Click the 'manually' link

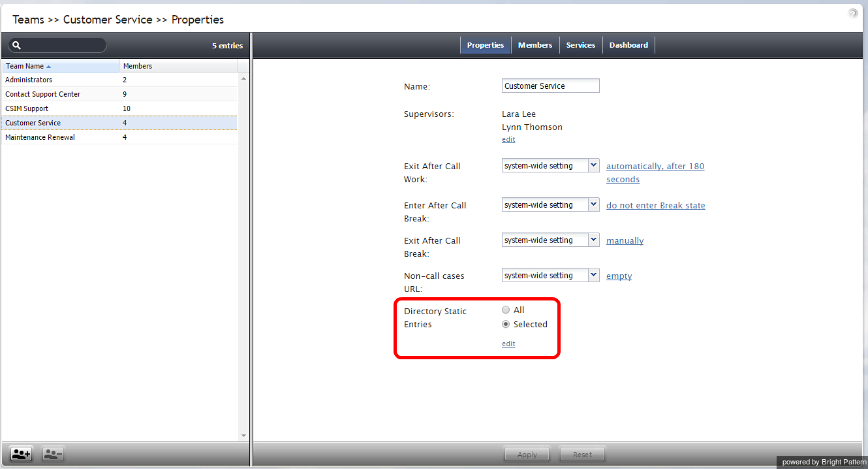tap(625, 241)
